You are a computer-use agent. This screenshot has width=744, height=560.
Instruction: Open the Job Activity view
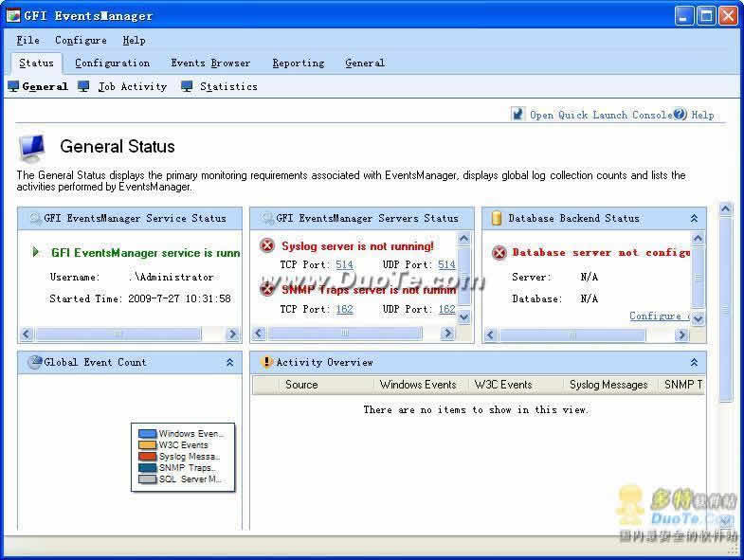[x=133, y=87]
